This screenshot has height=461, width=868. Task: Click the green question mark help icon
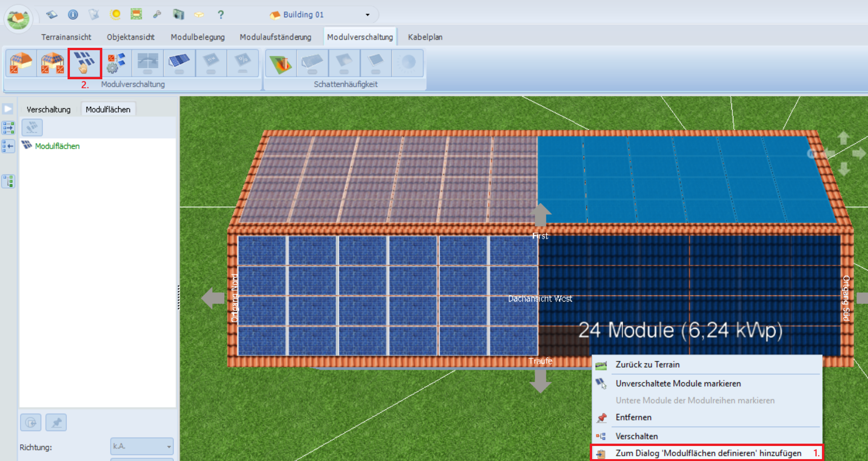(221, 15)
